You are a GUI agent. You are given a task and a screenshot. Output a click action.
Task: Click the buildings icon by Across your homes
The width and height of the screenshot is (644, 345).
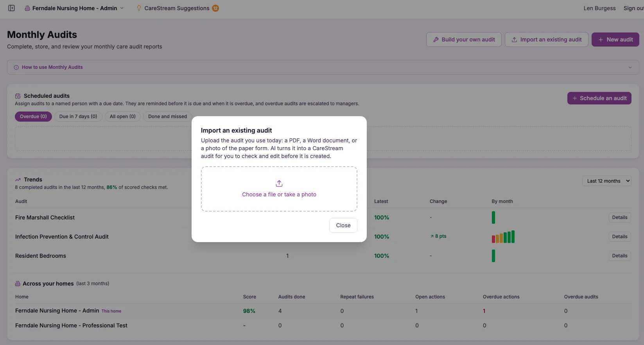[x=18, y=284]
